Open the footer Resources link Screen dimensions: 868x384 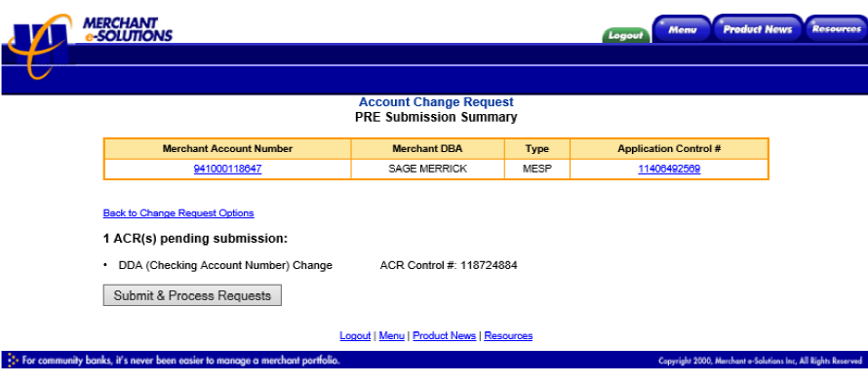[x=508, y=336]
